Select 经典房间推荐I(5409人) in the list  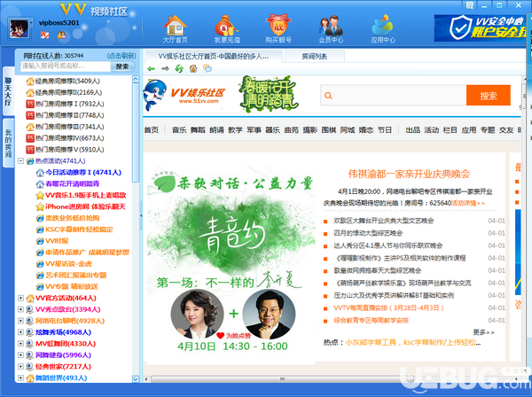click(63, 81)
